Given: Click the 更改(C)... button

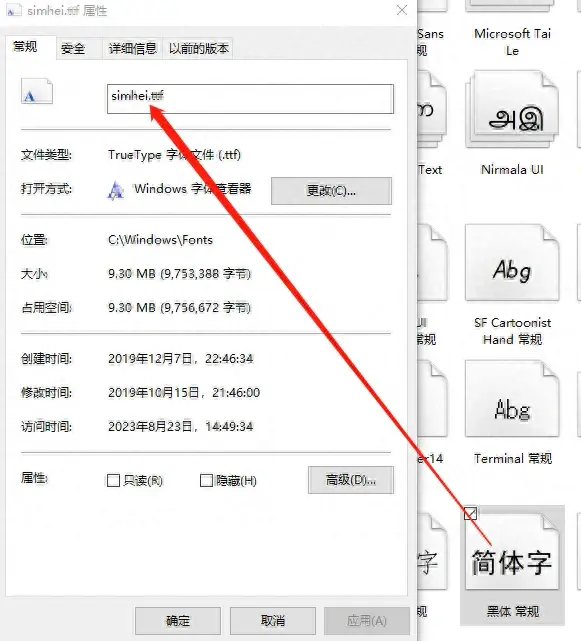Looking at the screenshot, I should (331, 191).
